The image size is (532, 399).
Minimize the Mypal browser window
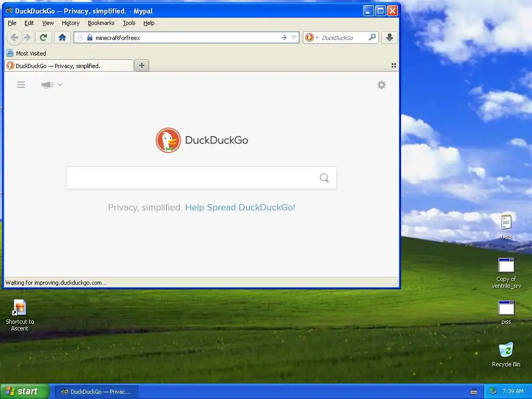pos(368,11)
